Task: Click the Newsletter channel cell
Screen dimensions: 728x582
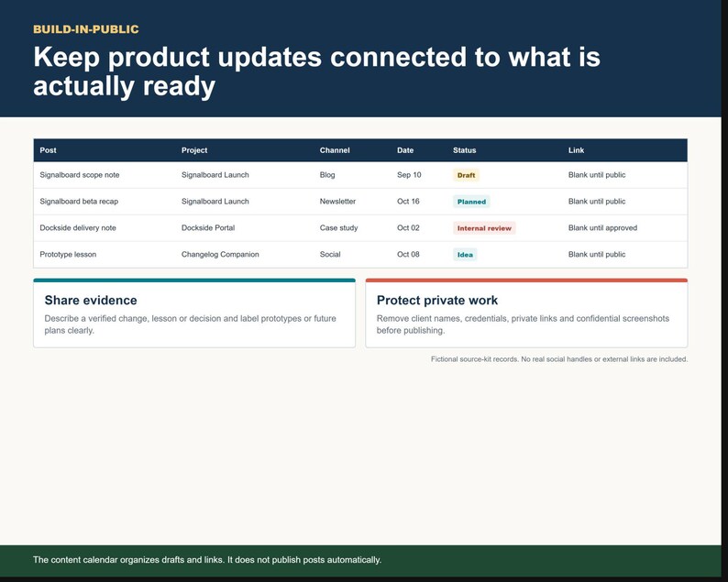Action: (337, 202)
